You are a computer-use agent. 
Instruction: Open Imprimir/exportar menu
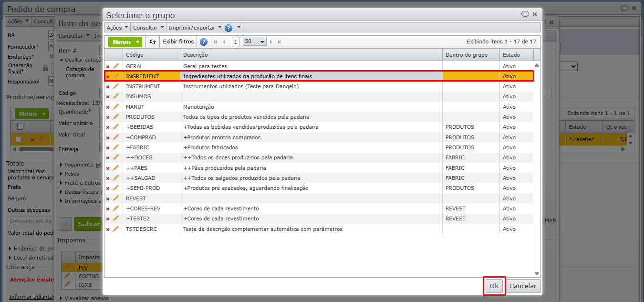(x=195, y=28)
